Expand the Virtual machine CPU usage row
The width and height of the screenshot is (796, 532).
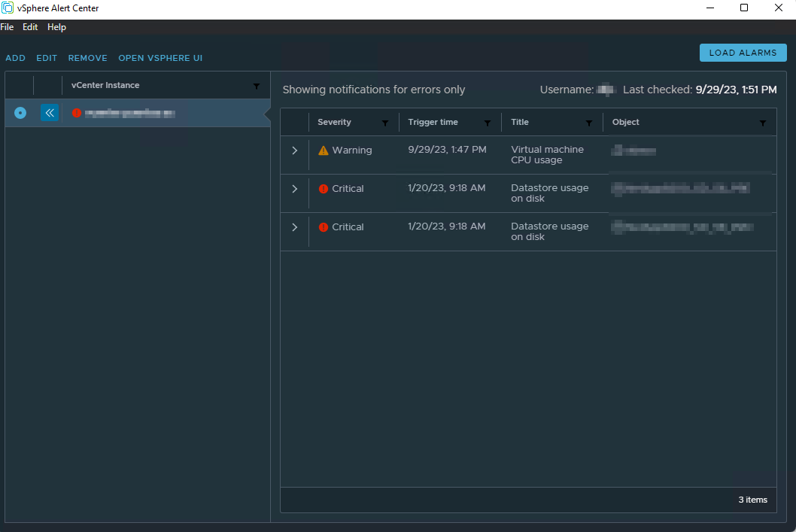click(x=294, y=150)
